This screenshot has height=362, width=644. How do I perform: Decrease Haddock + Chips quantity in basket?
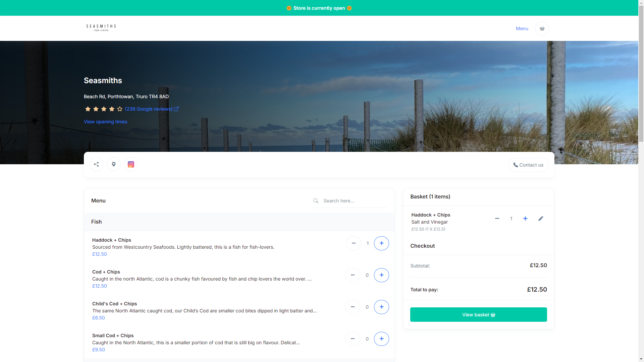point(497,219)
